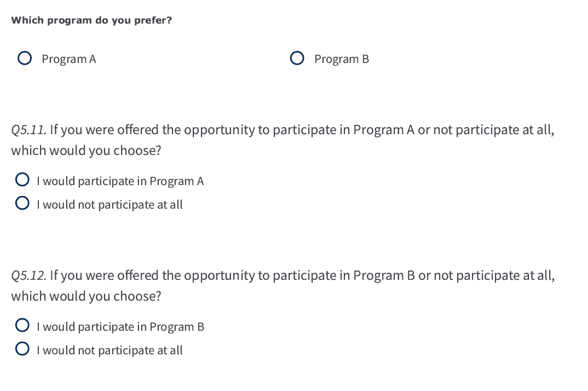
Task: Click the circle next to Program A
Action: pyautogui.click(x=25, y=58)
